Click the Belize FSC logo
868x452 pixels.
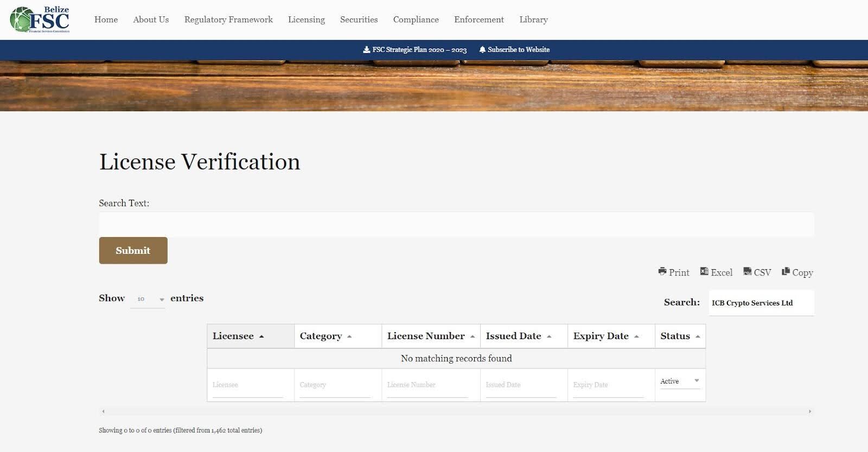(40, 20)
